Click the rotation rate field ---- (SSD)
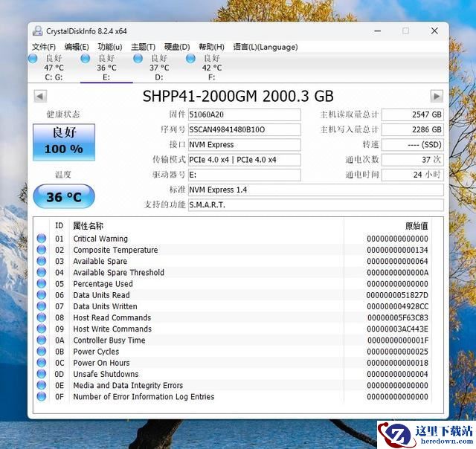Screen dimensions: 476x449 [412, 145]
